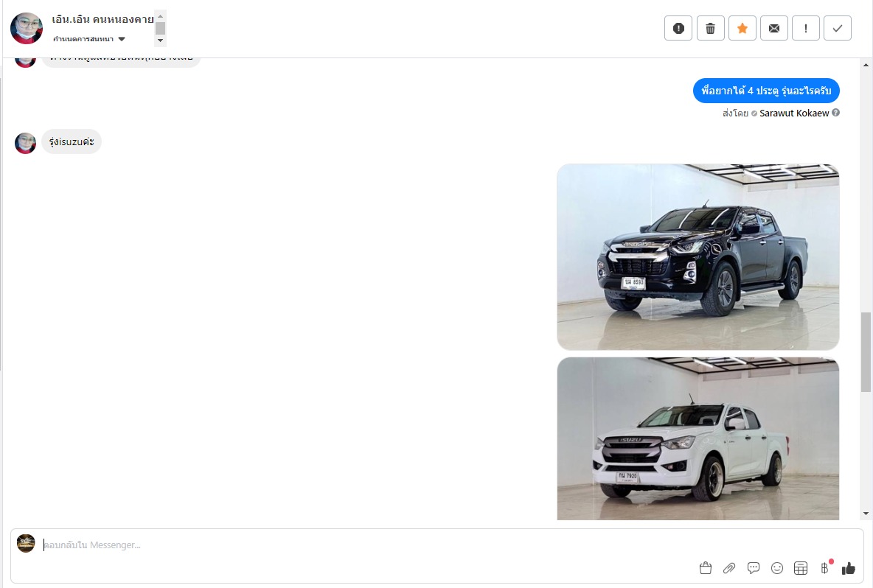Attach a file with paperclip icon
The width and height of the screenshot is (873, 588).
[x=729, y=568]
